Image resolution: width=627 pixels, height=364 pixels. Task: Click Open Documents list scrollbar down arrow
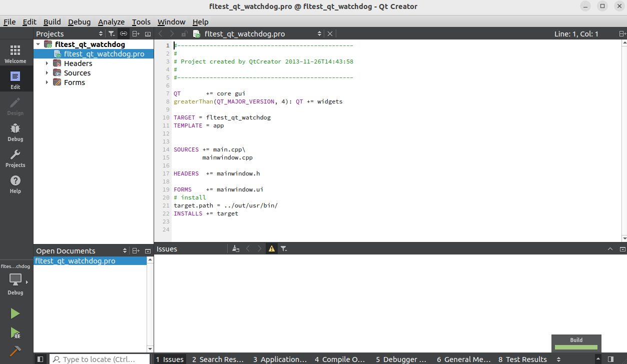[150, 348]
